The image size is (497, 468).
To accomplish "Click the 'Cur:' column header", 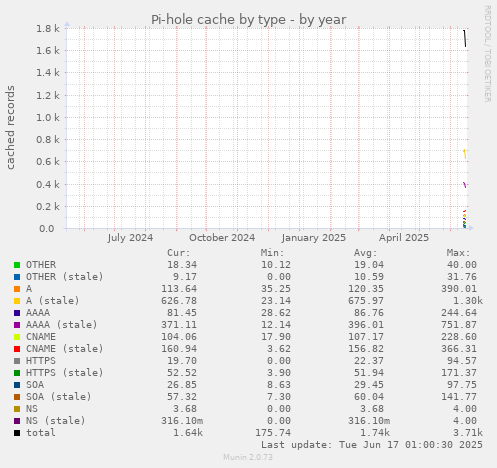I will (179, 253).
